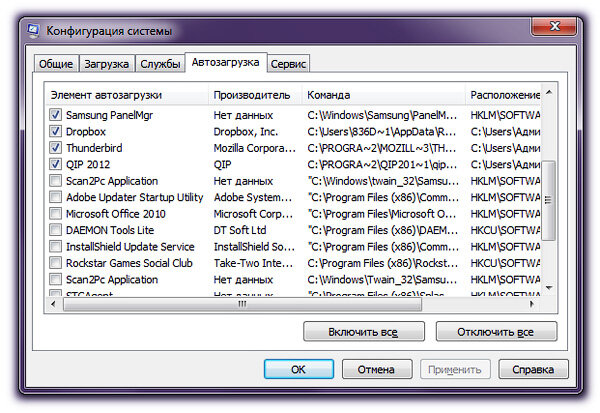600x413 pixels.
Task: Click the Отмена button
Action: click(x=377, y=369)
